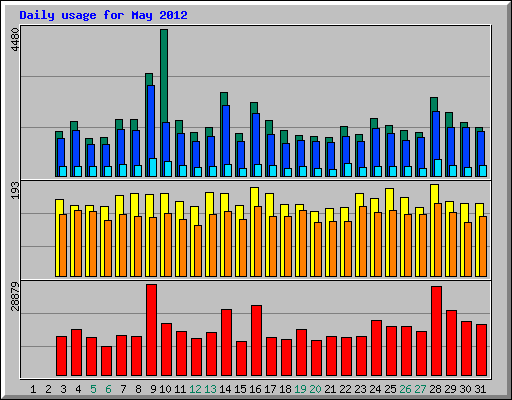Screen dimensions: 512x400
Task: Click the 4480 axis label
Action: (15, 40)
